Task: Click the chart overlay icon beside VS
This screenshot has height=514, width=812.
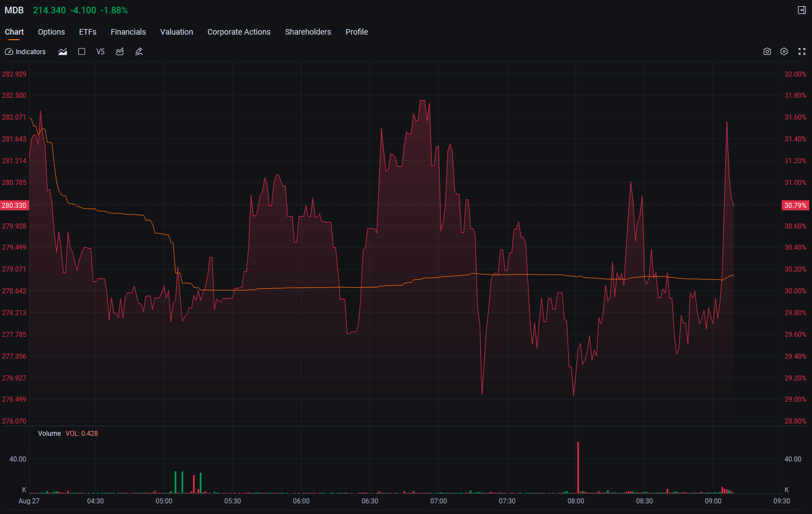Action: click(x=120, y=51)
